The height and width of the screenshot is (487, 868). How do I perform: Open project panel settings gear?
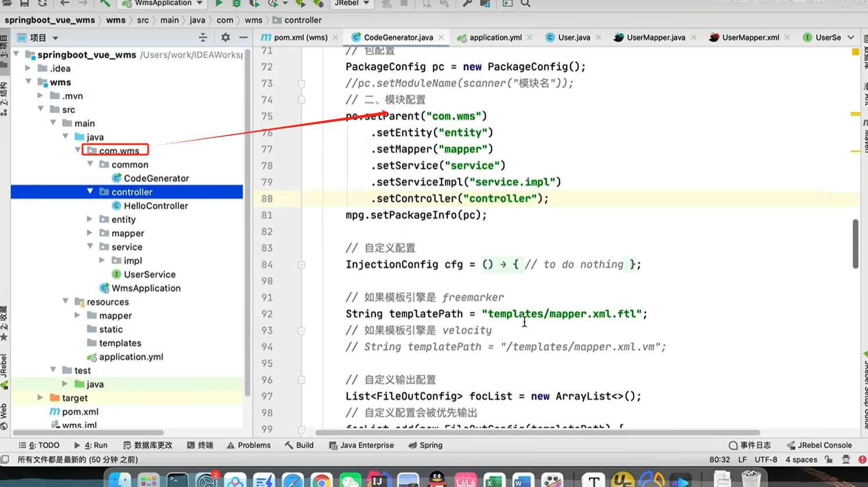coord(225,38)
